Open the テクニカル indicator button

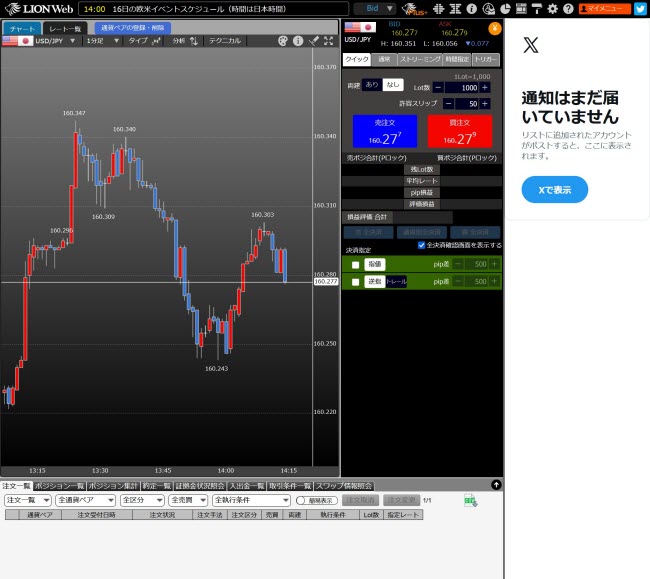click(x=225, y=41)
